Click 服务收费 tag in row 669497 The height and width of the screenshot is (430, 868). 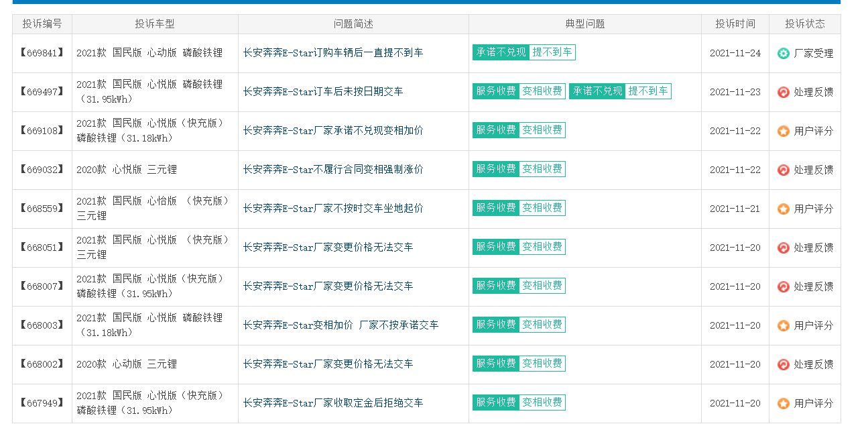click(496, 91)
